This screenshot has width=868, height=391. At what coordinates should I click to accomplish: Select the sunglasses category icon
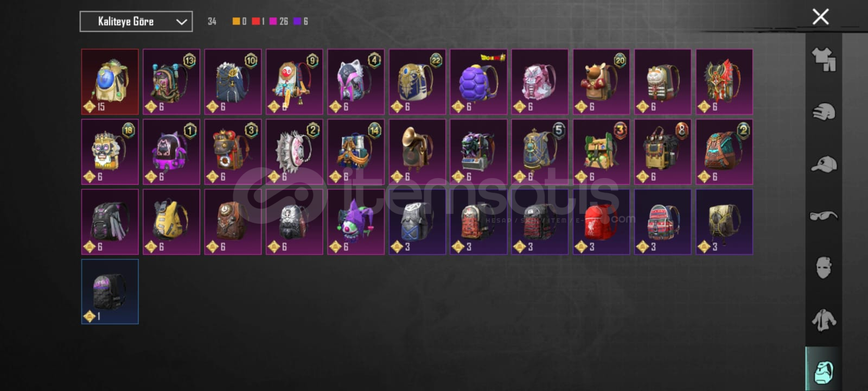pyautogui.click(x=824, y=216)
